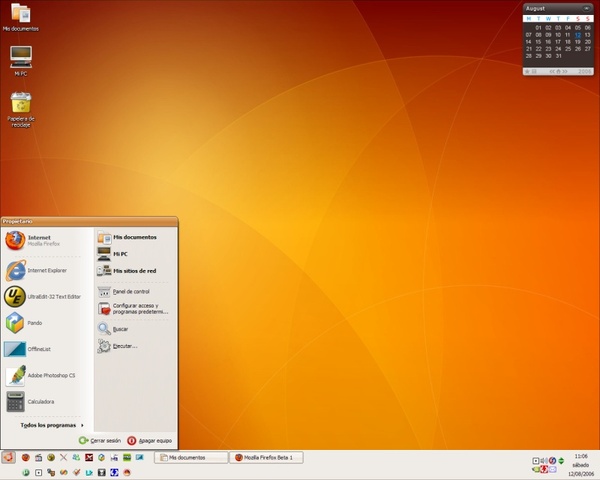This screenshot has height=480, width=600.
Task: Open Mis documentos in Start menu
Action: 134,237
